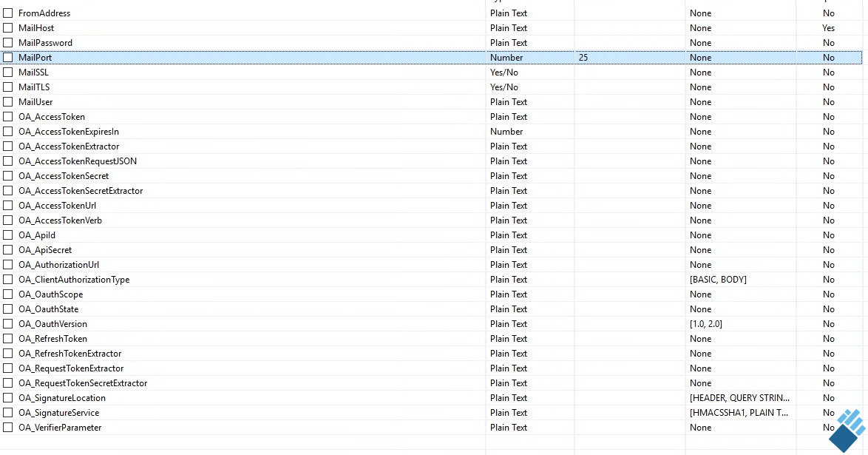
Task: Tick the OA_RequestTokenSecretExtractor checkbox
Action: [7, 383]
